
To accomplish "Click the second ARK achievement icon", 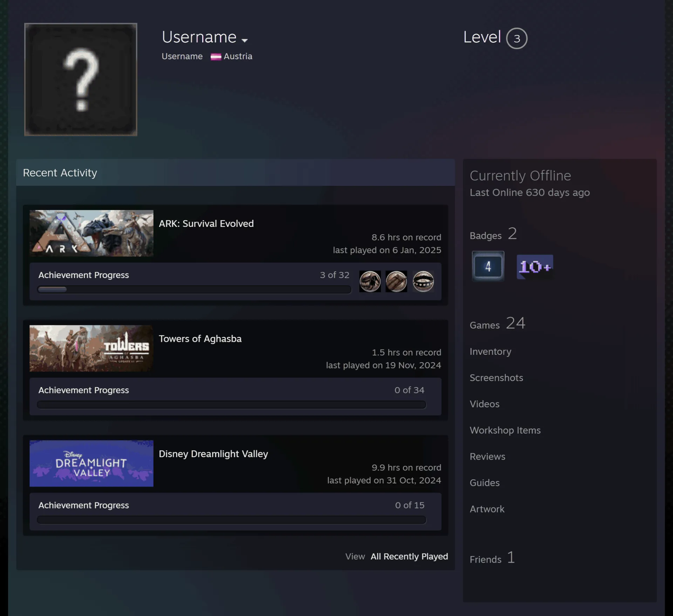I will coord(396,281).
